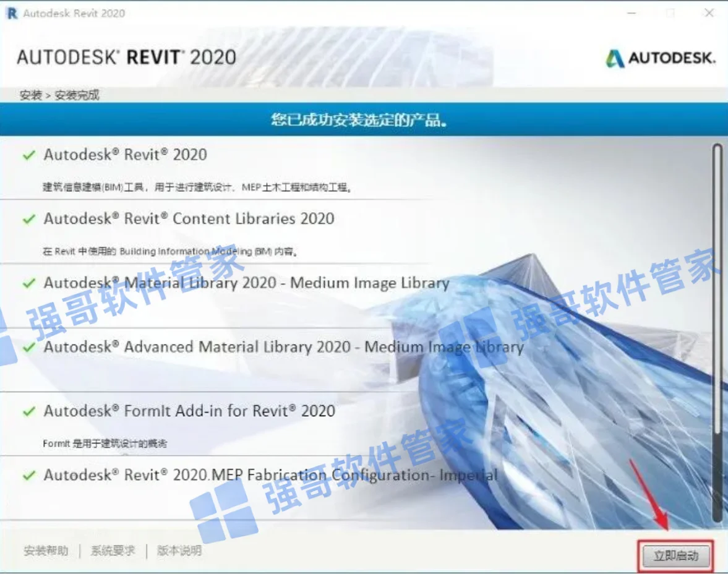Click the checkmark beside FormIt Add-in for Revit
This screenshot has width=728, height=574.
tap(29, 411)
